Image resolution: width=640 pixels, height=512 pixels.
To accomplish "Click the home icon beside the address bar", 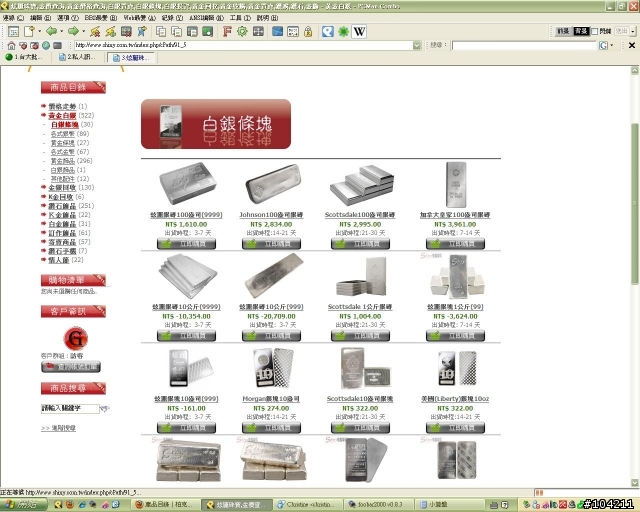I will point(11,45).
